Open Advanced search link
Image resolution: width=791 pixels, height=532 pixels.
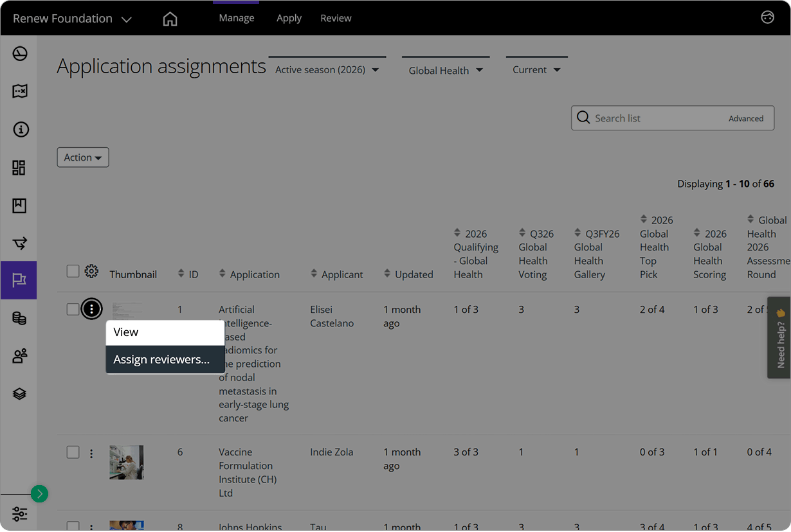coord(746,118)
